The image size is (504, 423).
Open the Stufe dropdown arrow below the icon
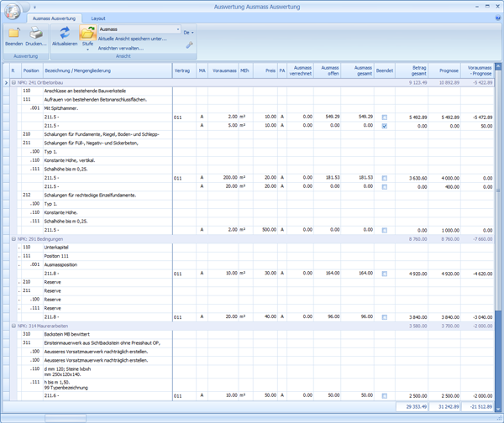(87, 50)
